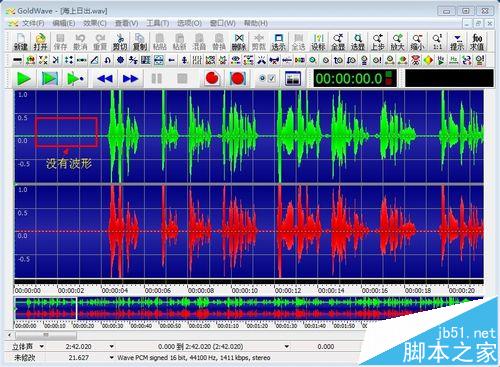This screenshot has width=500, height=367.
Task: Open the dropdown arrow after 2:42.020 length
Action: 112,347
